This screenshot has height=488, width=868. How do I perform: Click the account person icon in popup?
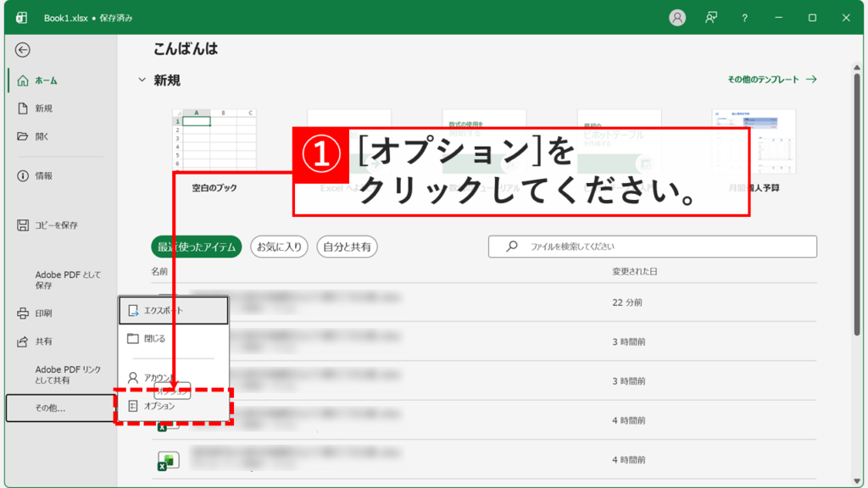click(133, 377)
